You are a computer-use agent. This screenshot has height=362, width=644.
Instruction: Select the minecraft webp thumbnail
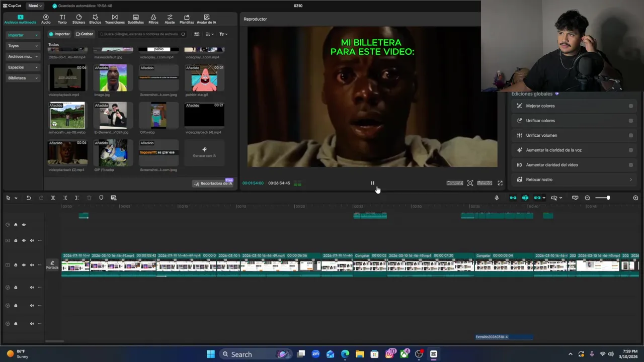[x=67, y=115]
